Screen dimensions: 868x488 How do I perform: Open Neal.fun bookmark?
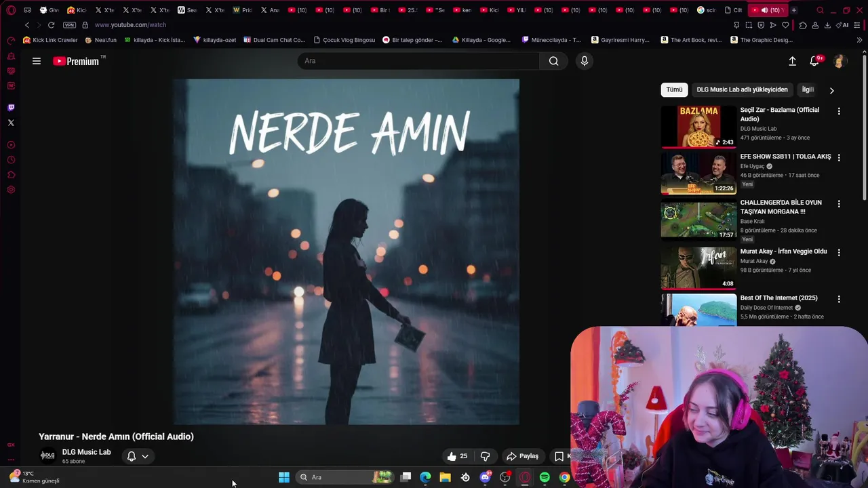pyautogui.click(x=101, y=40)
